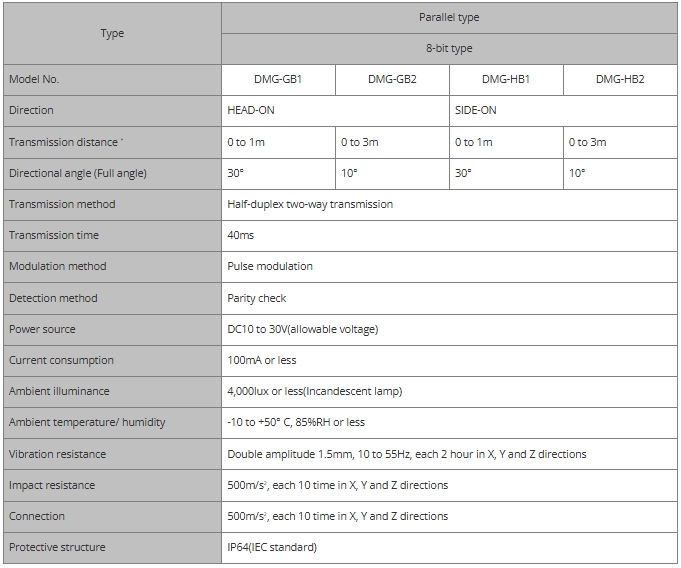Screen dimensions: 681x568
Task: Select "Half-duplex two-way transmission" text
Action: coord(310,204)
